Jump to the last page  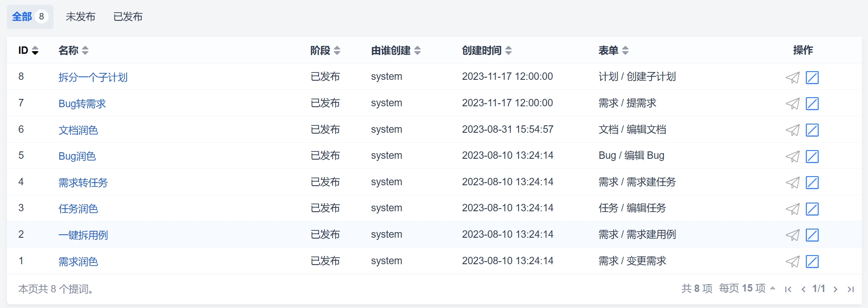click(x=851, y=289)
